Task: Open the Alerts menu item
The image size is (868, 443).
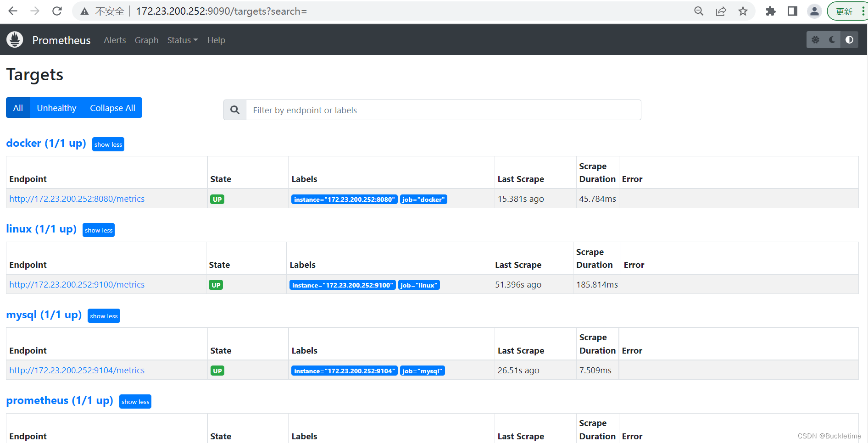Action: coord(115,40)
